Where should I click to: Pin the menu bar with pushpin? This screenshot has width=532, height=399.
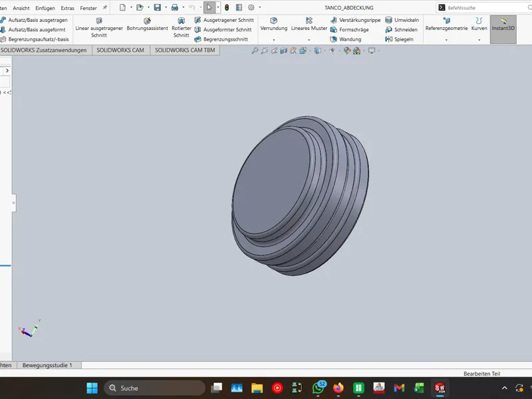[105, 7]
